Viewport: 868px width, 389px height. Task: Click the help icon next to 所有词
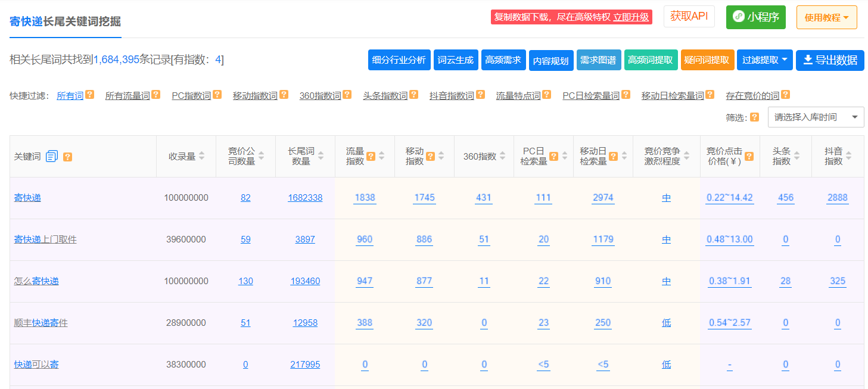[90, 95]
